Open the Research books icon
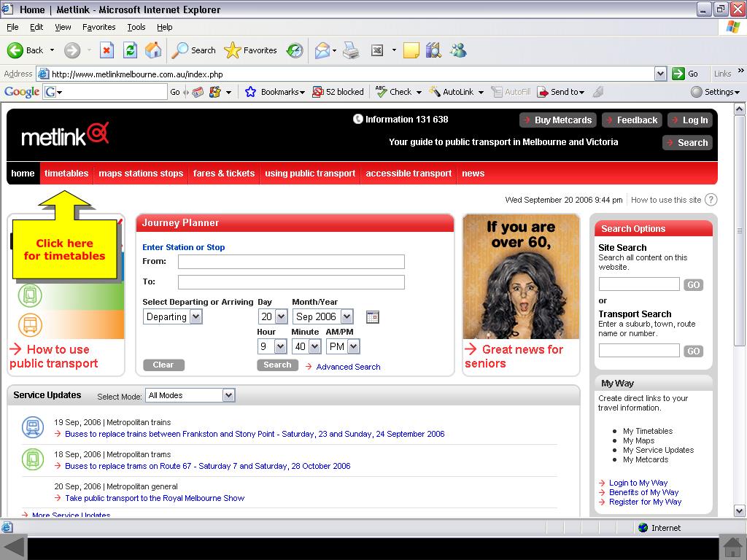Screen dimensions: 747x560 433,50
